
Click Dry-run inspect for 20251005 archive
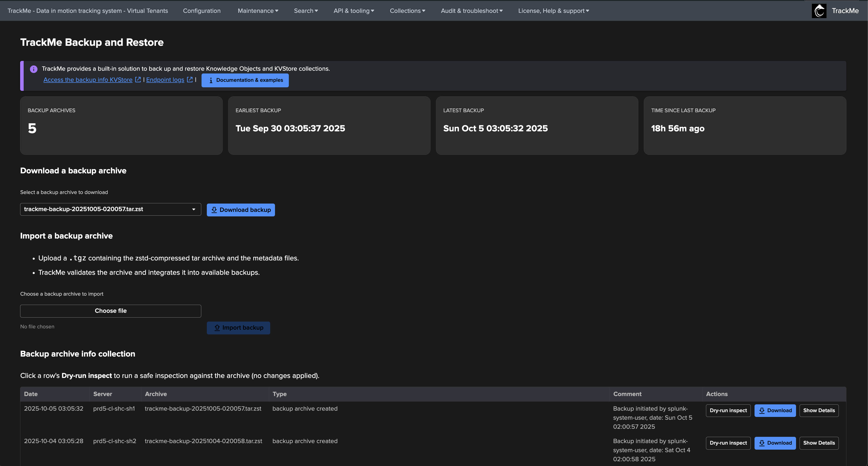[x=728, y=410]
